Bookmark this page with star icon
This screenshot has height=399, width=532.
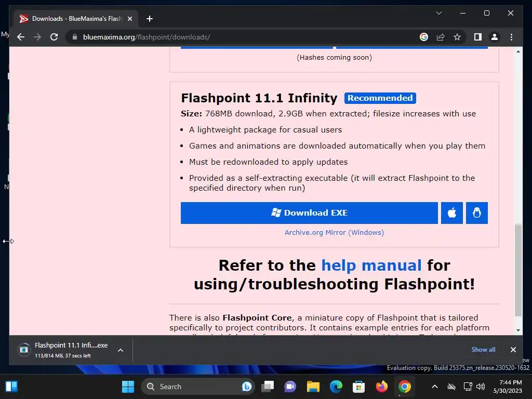457,37
